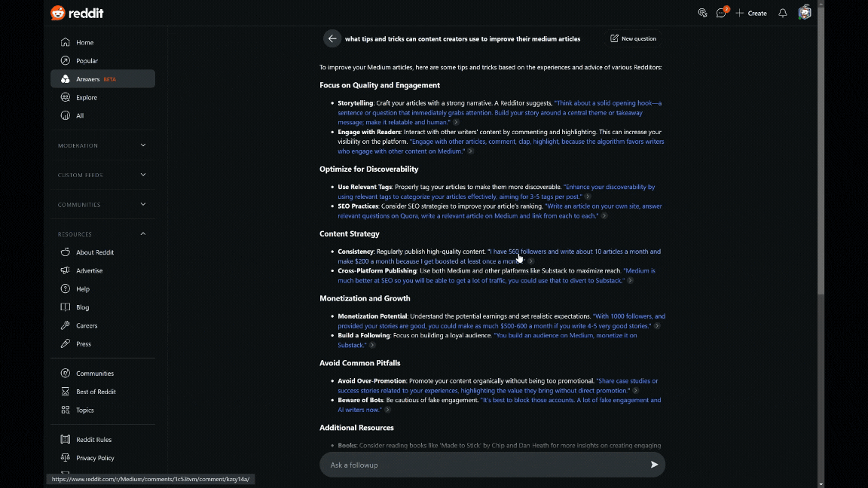Open Press page
The width and height of the screenshot is (868, 488).
click(x=102, y=343)
